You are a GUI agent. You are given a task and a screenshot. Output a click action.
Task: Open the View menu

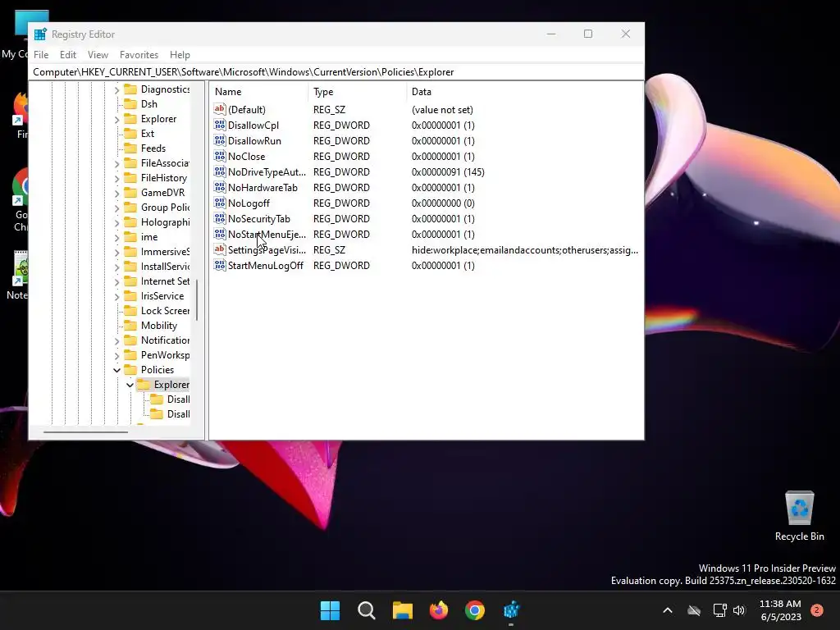tap(98, 55)
